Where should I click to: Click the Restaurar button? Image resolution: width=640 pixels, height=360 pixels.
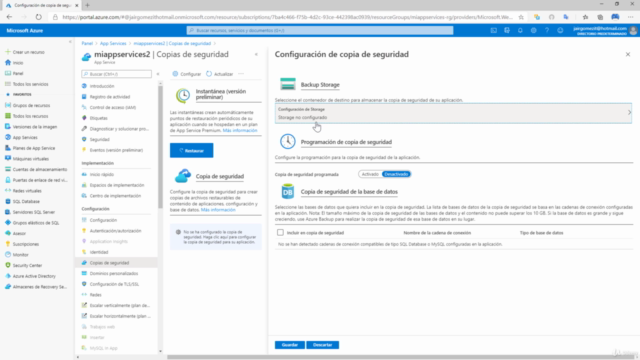click(x=191, y=150)
